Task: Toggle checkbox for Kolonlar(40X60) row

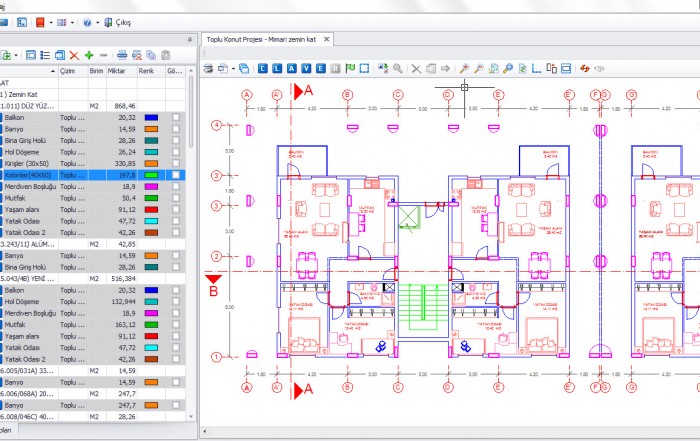Action: click(176, 175)
